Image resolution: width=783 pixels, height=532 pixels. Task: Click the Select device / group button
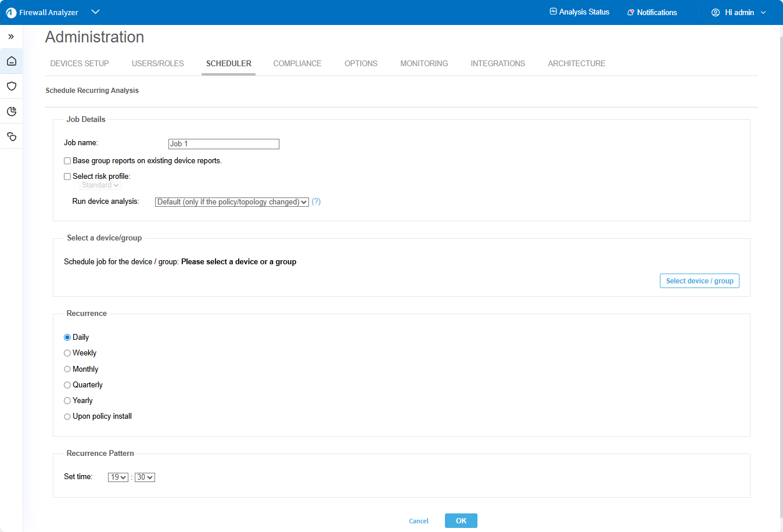pos(699,281)
